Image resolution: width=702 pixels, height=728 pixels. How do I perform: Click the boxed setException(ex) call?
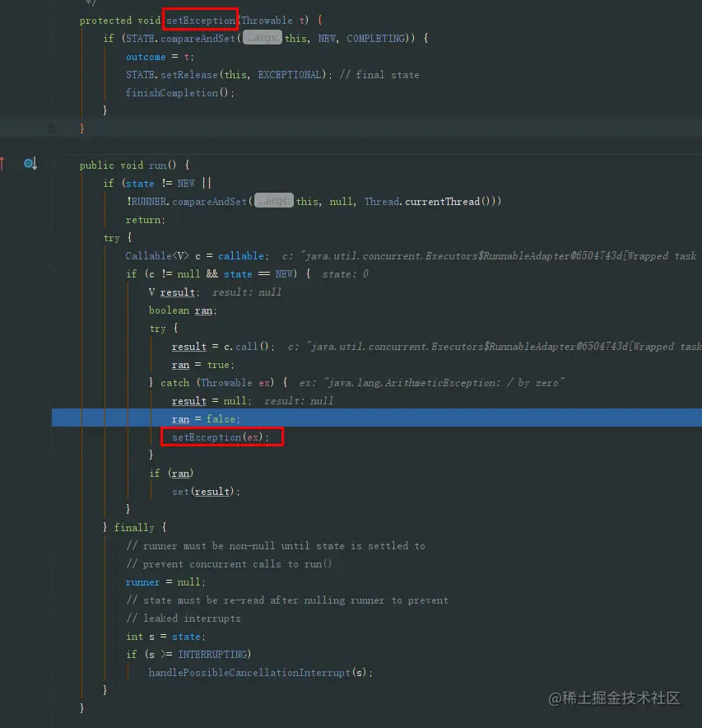pos(221,437)
